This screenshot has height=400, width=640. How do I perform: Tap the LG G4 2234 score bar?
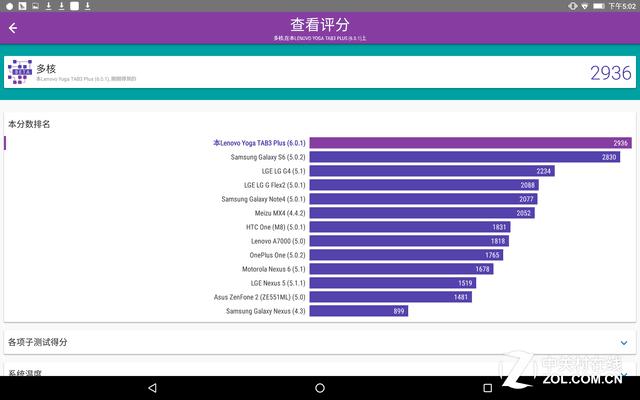coord(432,171)
